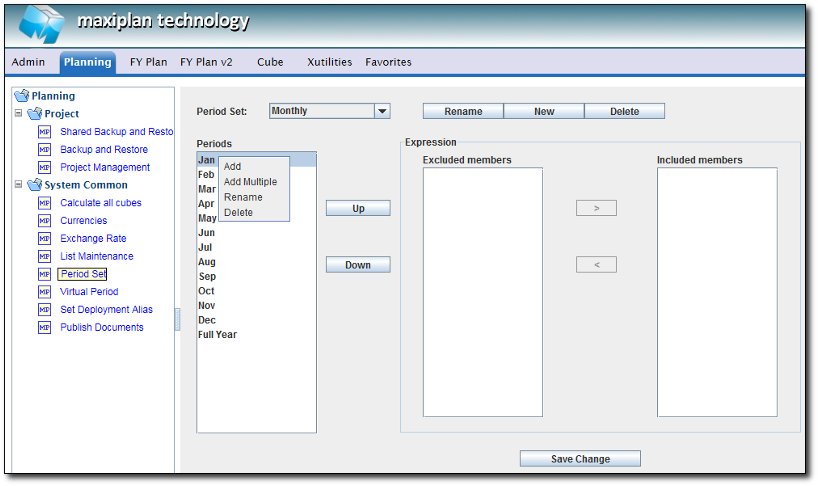Click the MP icon beside Calculate all cubes

point(44,203)
